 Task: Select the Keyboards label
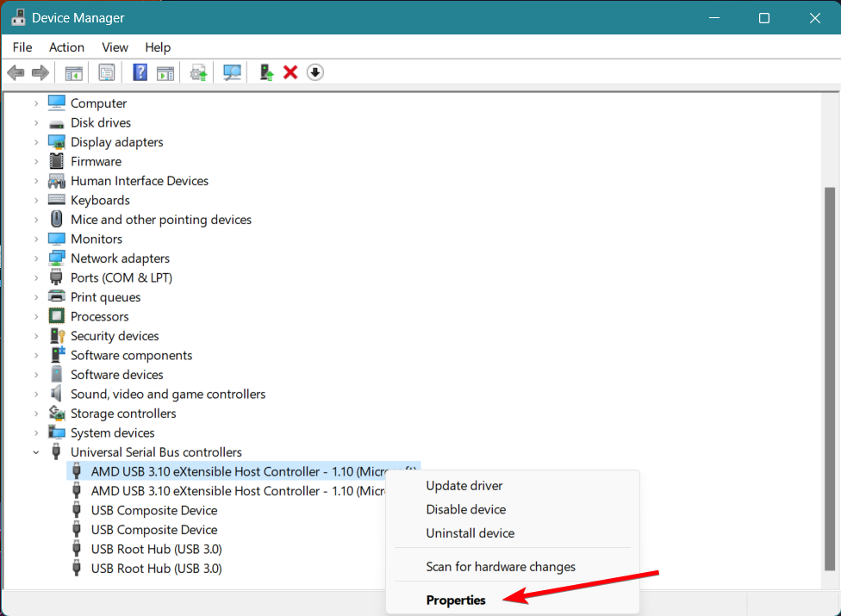tap(100, 200)
